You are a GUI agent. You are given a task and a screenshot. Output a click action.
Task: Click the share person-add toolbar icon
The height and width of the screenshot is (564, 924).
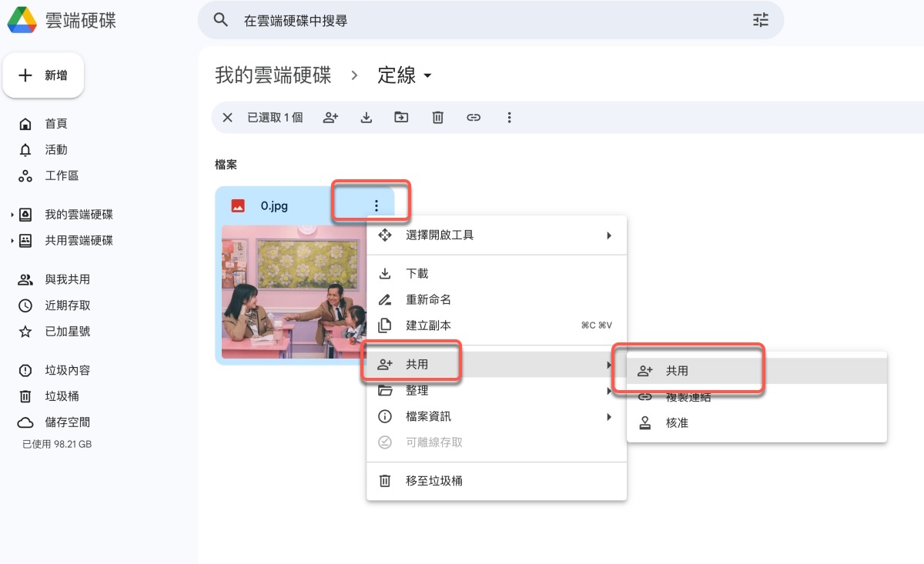tap(330, 118)
